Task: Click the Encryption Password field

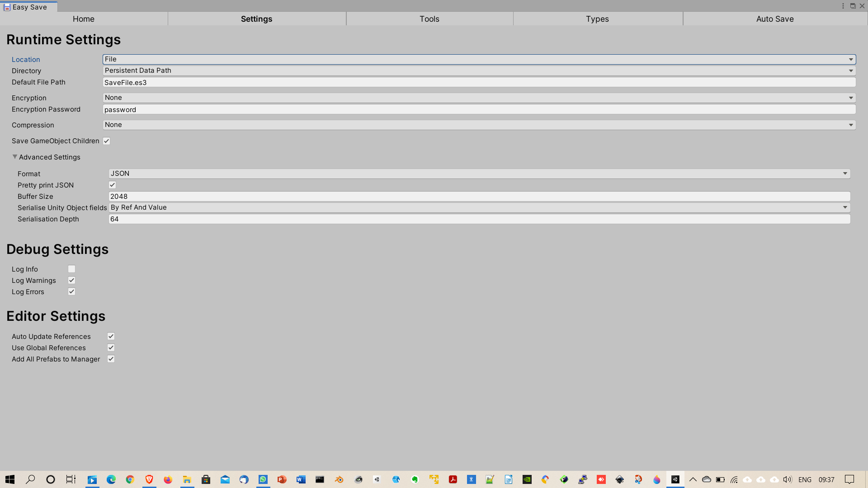Action: tap(479, 109)
